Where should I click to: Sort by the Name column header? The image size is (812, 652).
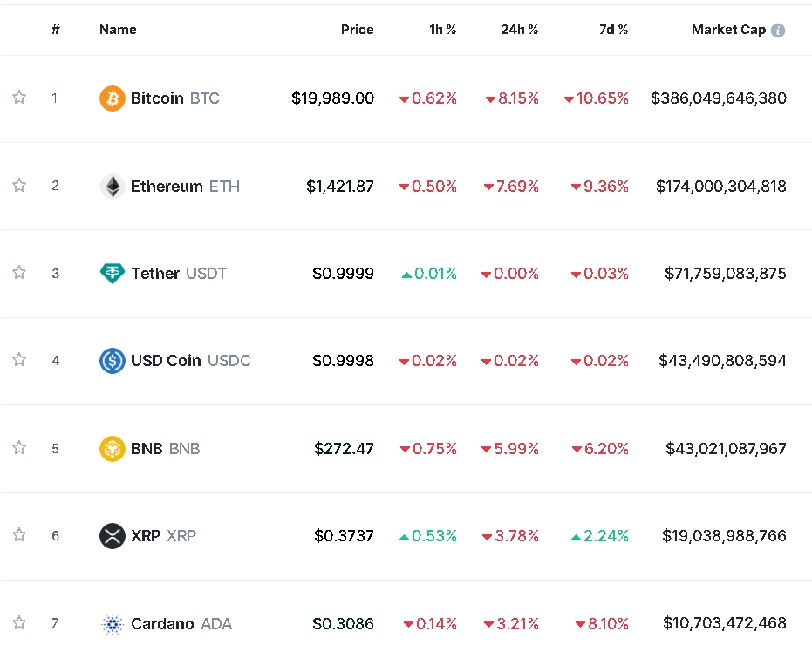tap(118, 30)
